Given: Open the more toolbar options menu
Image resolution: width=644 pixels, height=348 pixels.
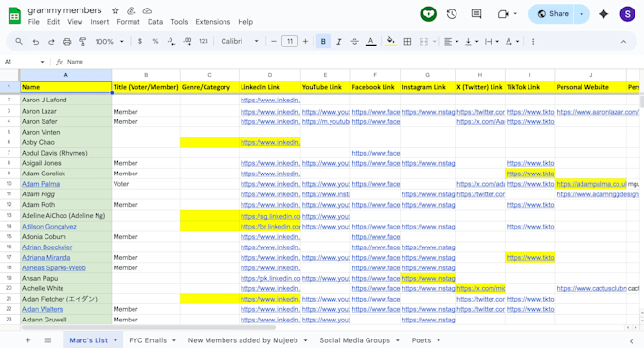Looking at the screenshot, I should [533, 41].
